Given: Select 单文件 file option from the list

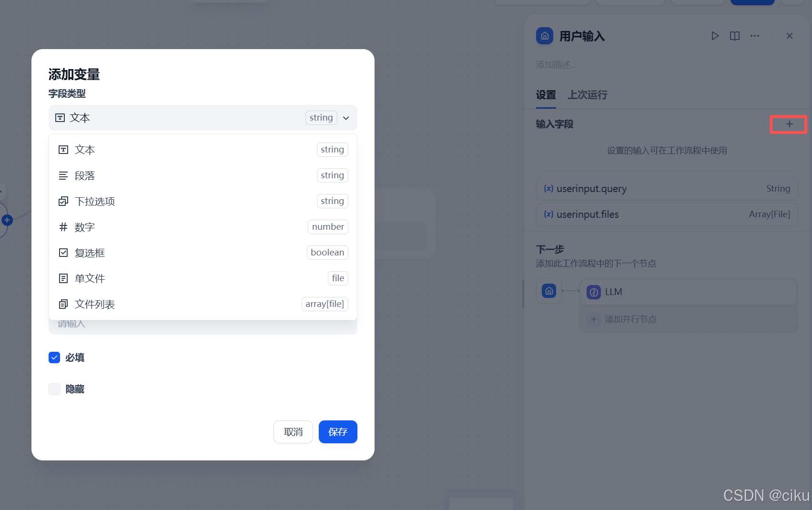Looking at the screenshot, I should tap(203, 278).
